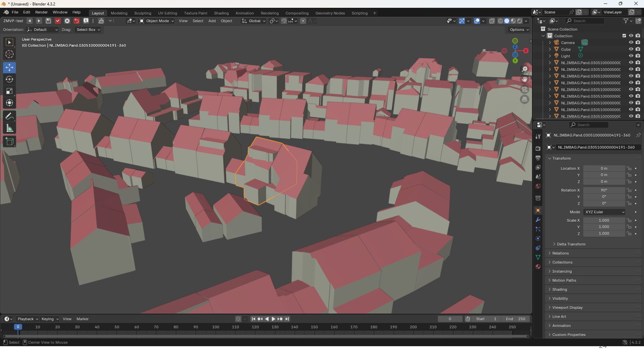Open the Modifiers wrench properties tab
Image resolution: width=644 pixels, height=362 pixels.
coord(538,220)
